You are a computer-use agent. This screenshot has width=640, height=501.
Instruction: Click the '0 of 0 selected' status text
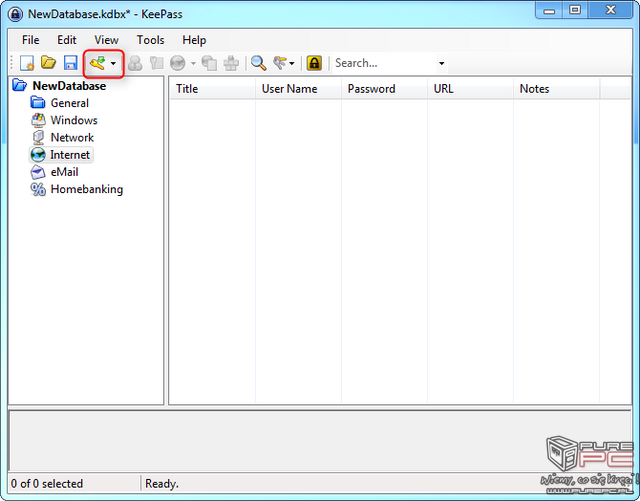coord(47,483)
